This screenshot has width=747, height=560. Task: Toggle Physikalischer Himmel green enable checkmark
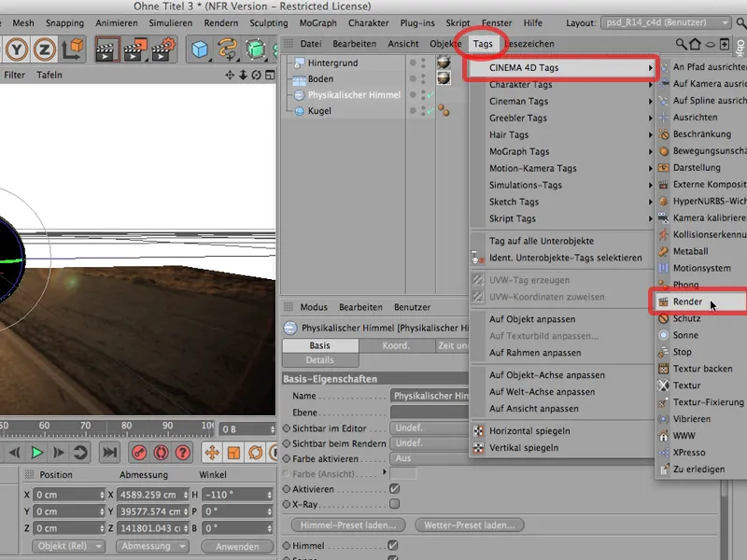click(x=430, y=95)
